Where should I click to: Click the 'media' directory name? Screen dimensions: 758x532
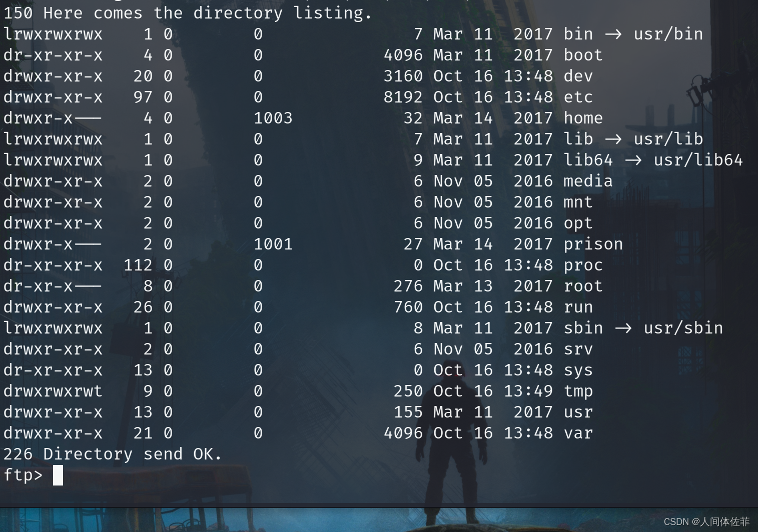click(588, 181)
